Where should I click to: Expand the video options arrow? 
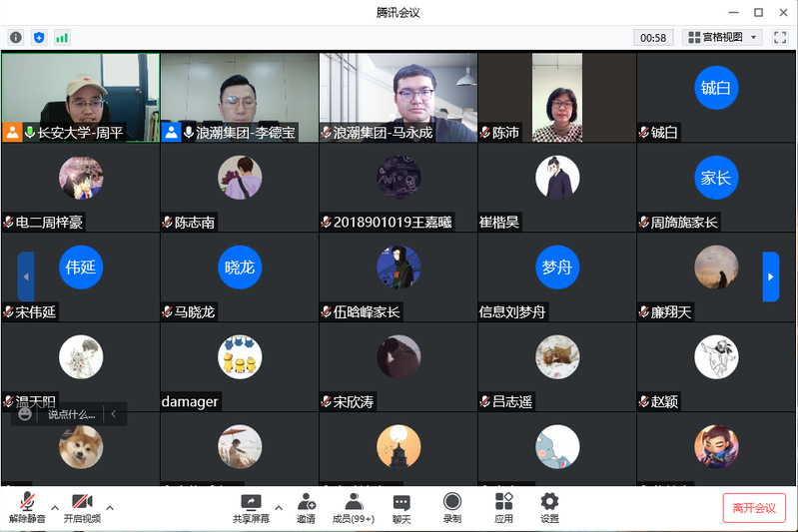[x=110, y=505]
